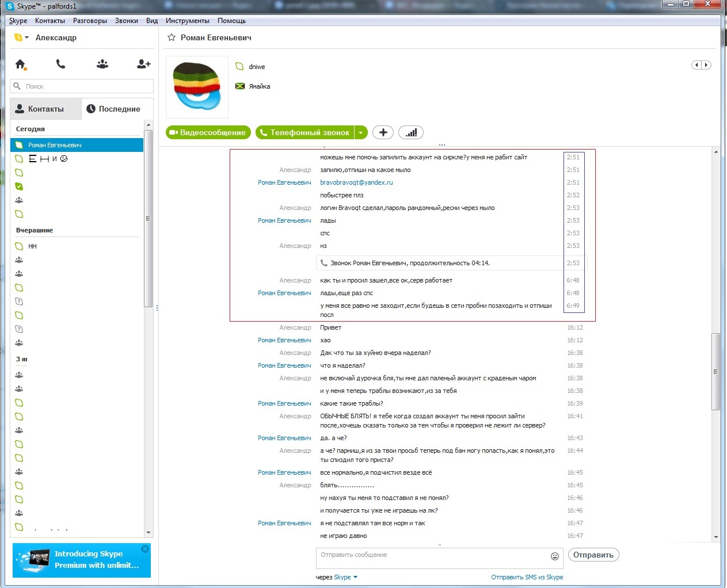
Task: Add a new contact with the plus-person icon
Action: point(143,64)
